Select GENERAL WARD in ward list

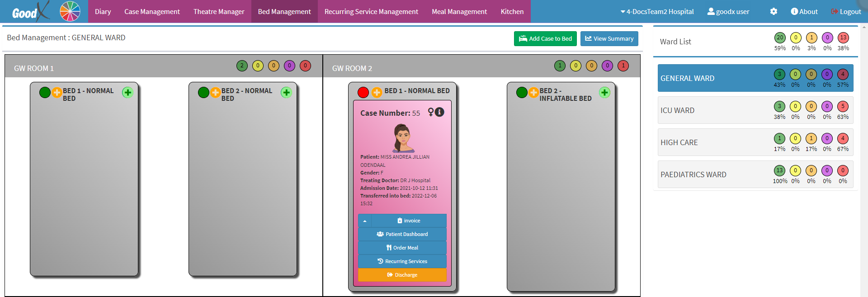[755, 78]
